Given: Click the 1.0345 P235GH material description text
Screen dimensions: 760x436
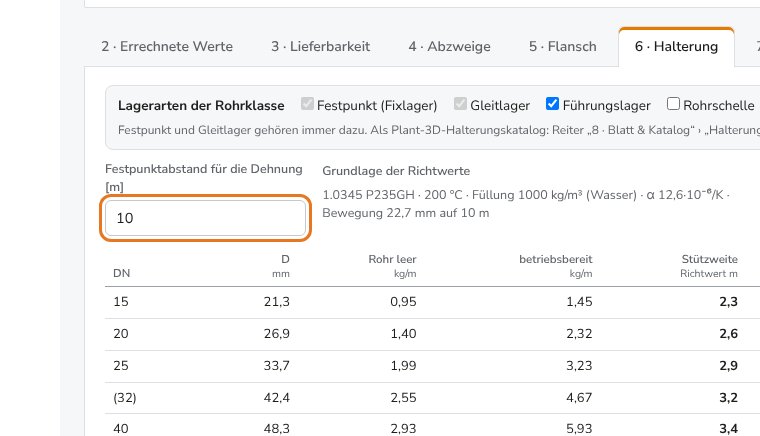Looking at the screenshot, I should [368, 195].
